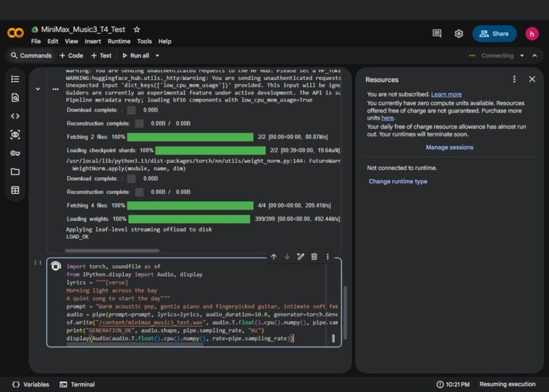549x392 pixels.
Task: Click the 'here' purchase units link
Action: pos(387,118)
